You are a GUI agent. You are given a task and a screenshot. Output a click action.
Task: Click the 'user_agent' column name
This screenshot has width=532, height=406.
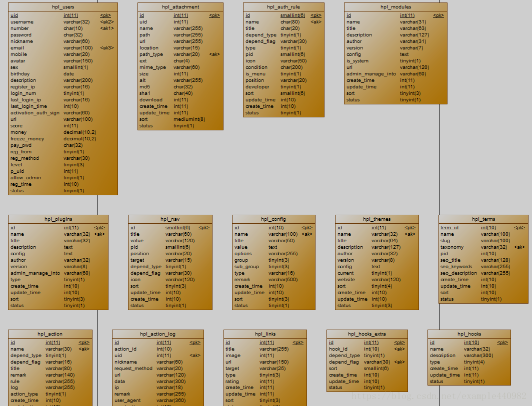coord(127,401)
